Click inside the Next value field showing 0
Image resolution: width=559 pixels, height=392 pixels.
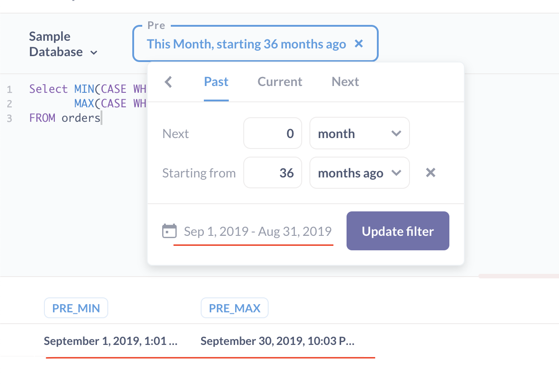point(272,133)
